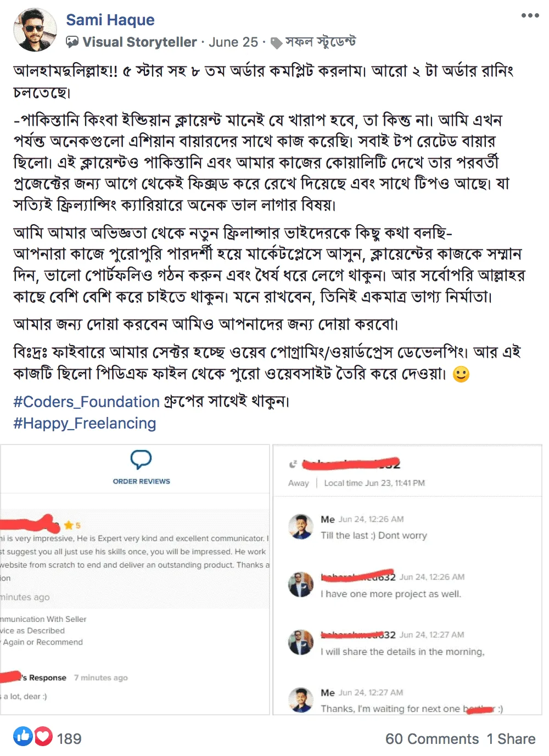Open the 60 Comments link
The height and width of the screenshot is (756, 549).
click(432, 738)
